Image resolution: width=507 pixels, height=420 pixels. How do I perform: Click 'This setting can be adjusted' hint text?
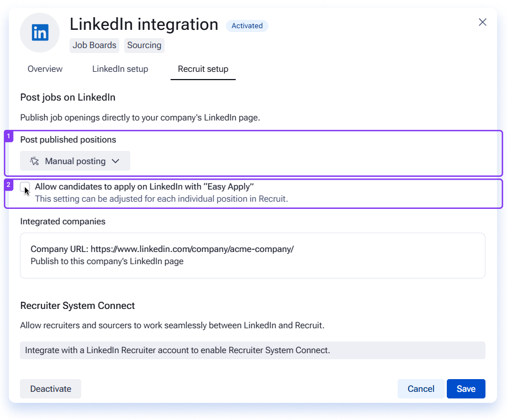coord(161,199)
